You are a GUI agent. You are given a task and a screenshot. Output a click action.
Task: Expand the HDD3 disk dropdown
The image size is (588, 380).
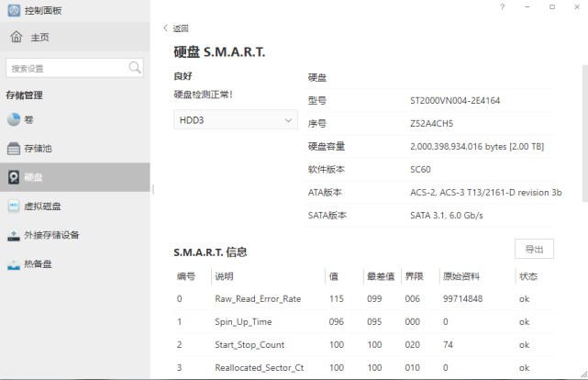[236, 119]
